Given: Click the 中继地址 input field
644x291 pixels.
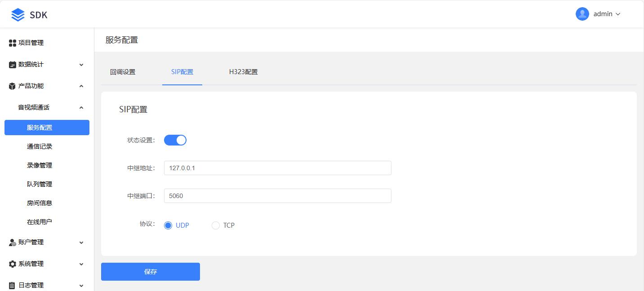Looking at the screenshot, I should tap(278, 168).
